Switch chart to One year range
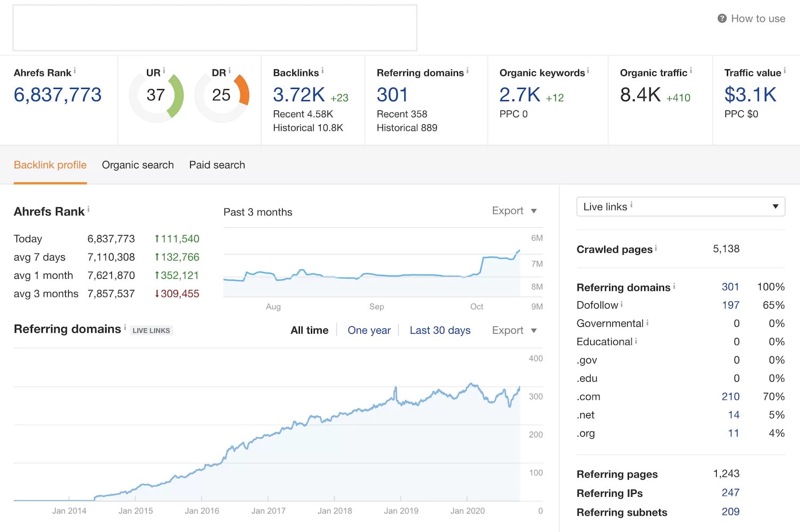The height and width of the screenshot is (532, 800). click(369, 331)
